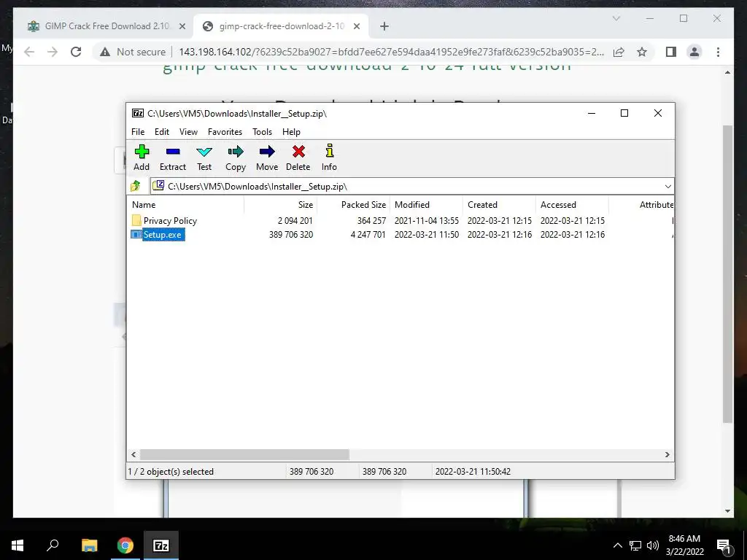Open the View menu in 7-Zip

188,132
